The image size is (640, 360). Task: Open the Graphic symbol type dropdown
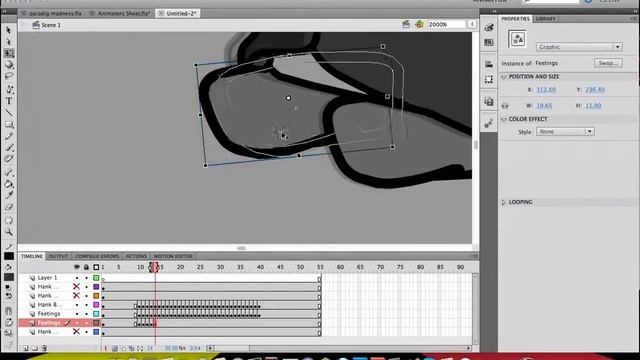[579, 47]
